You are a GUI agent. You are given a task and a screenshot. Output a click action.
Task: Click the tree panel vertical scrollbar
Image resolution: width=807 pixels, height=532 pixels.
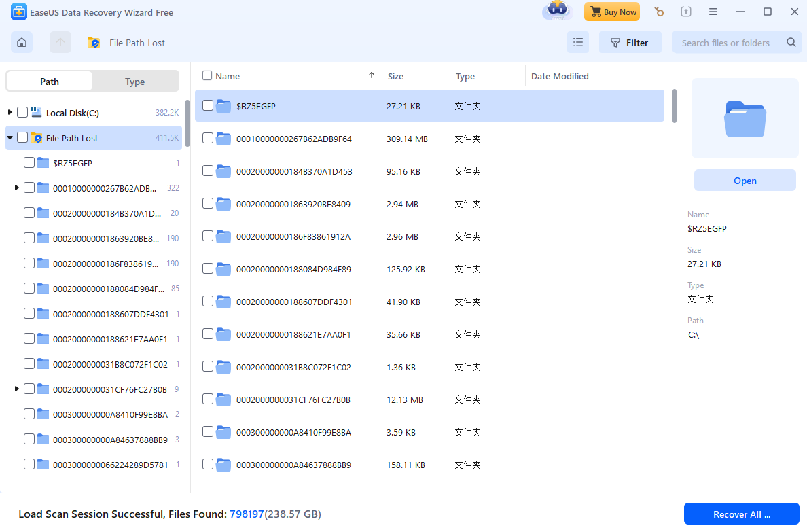[x=187, y=124]
